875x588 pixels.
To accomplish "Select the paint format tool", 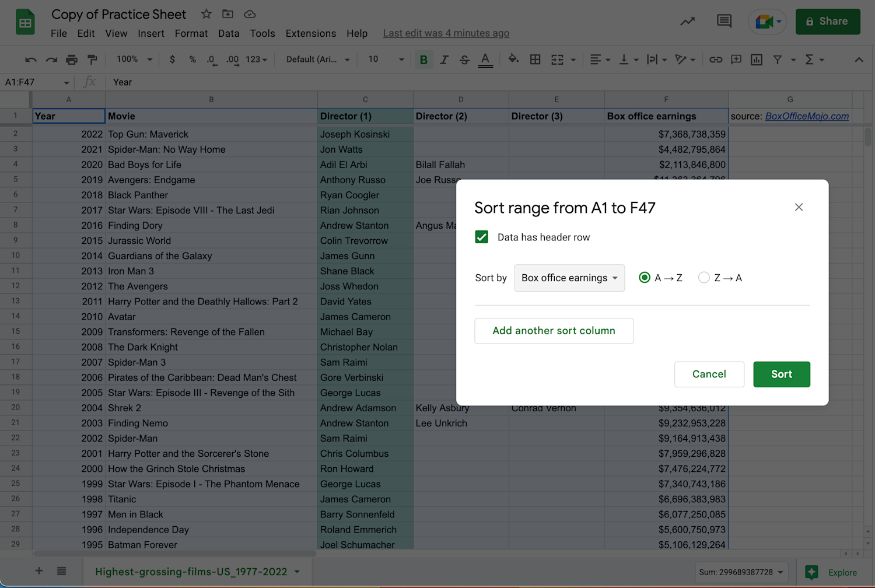I will tap(92, 60).
